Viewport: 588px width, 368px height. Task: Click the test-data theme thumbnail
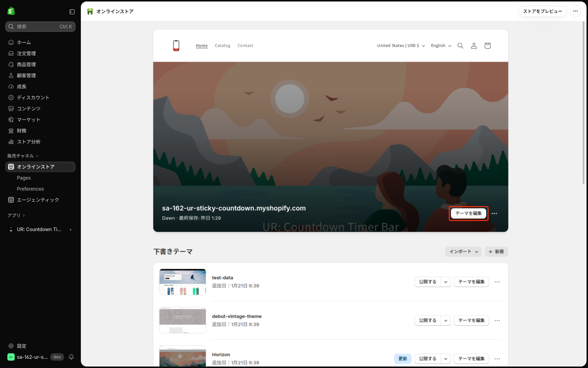point(183,282)
